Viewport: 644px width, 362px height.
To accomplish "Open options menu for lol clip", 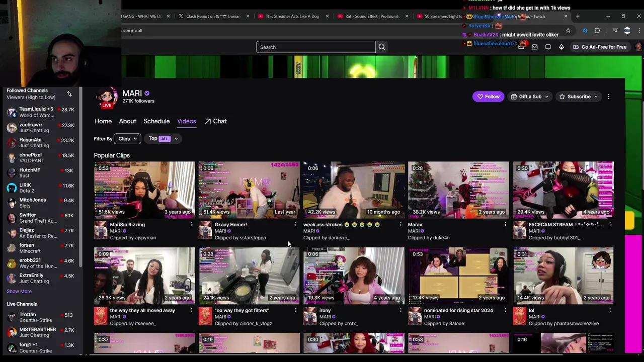I will pyautogui.click(x=610, y=311).
